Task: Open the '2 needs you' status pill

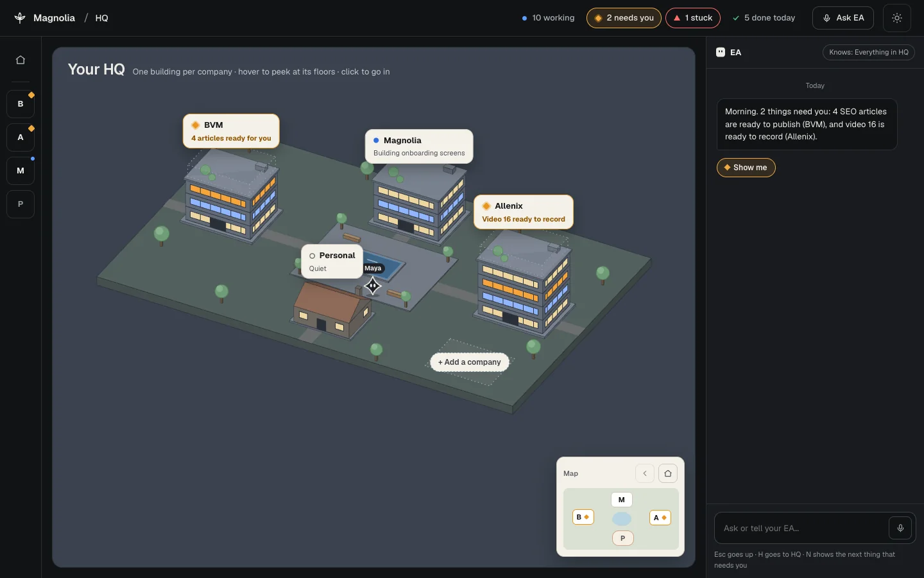Action: (624, 18)
